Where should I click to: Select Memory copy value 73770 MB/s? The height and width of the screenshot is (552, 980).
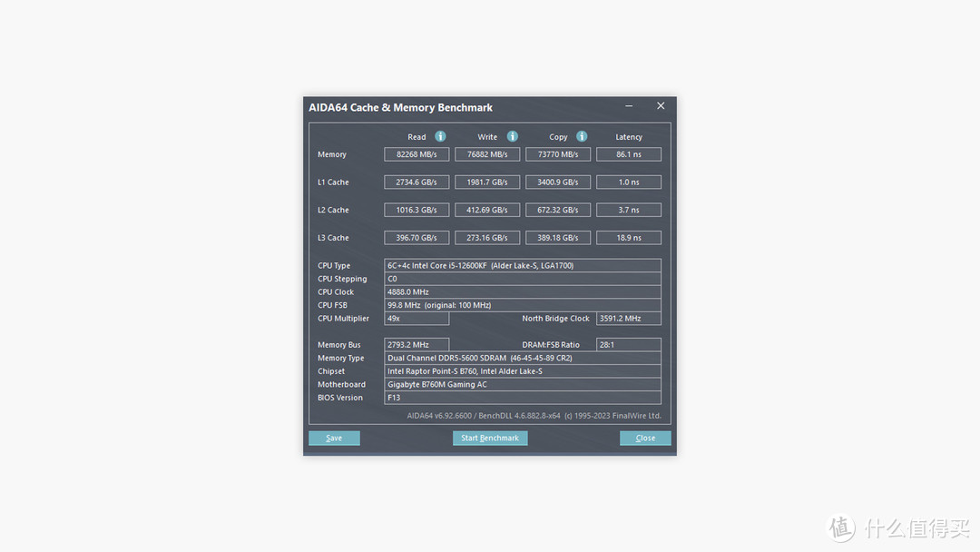[558, 154]
